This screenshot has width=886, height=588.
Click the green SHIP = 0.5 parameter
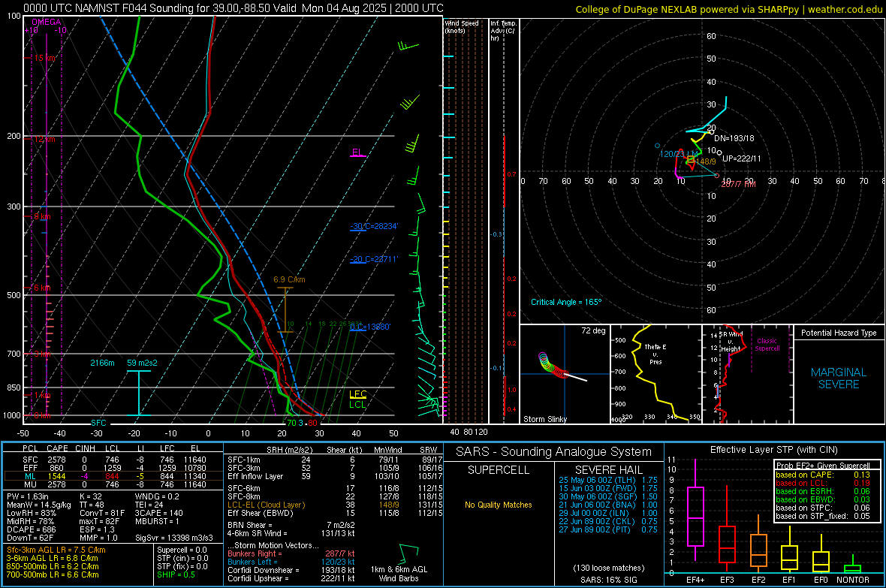[x=176, y=574]
